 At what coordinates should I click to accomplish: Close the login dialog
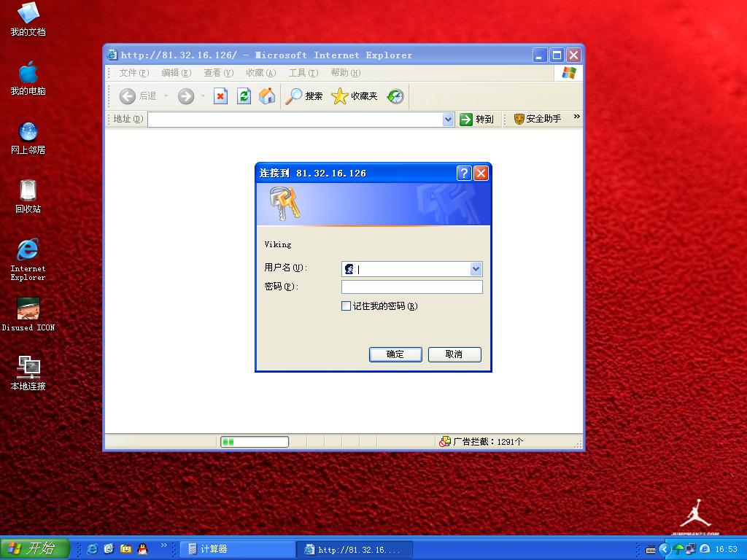(x=481, y=173)
